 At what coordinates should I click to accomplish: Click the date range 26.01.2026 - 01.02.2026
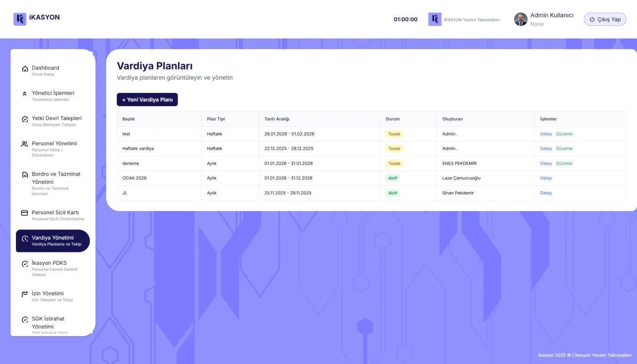coord(289,134)
